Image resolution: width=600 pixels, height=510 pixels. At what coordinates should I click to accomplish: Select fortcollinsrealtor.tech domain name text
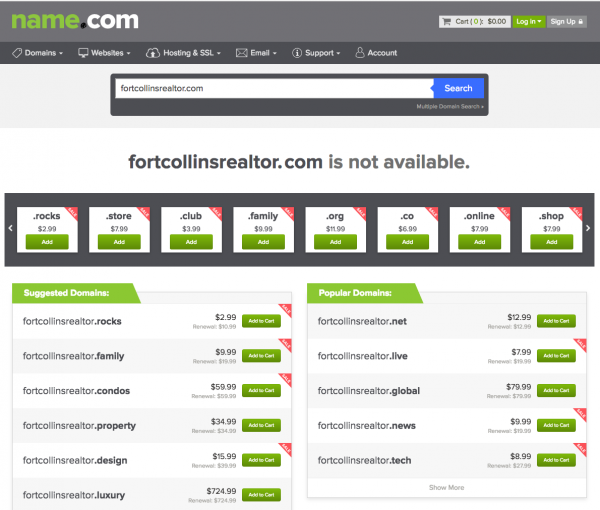point(364,460)
